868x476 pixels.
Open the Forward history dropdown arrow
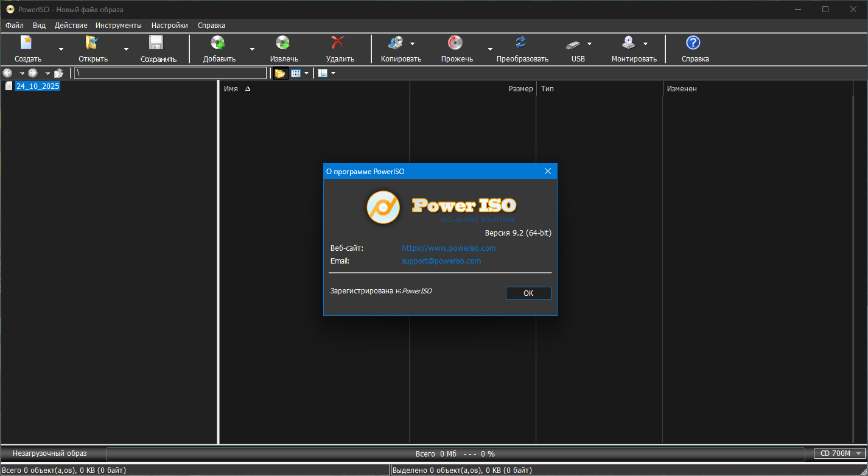[47, 74]
